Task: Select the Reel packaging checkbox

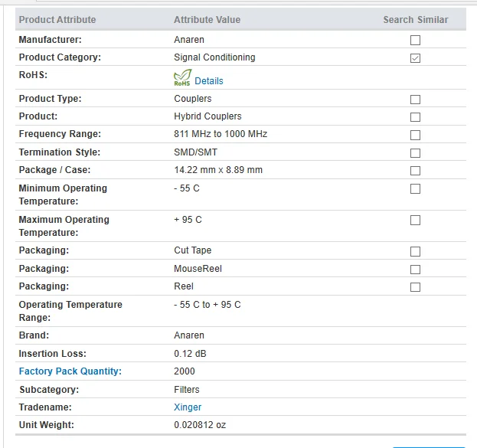Action: tap(415, 287)
